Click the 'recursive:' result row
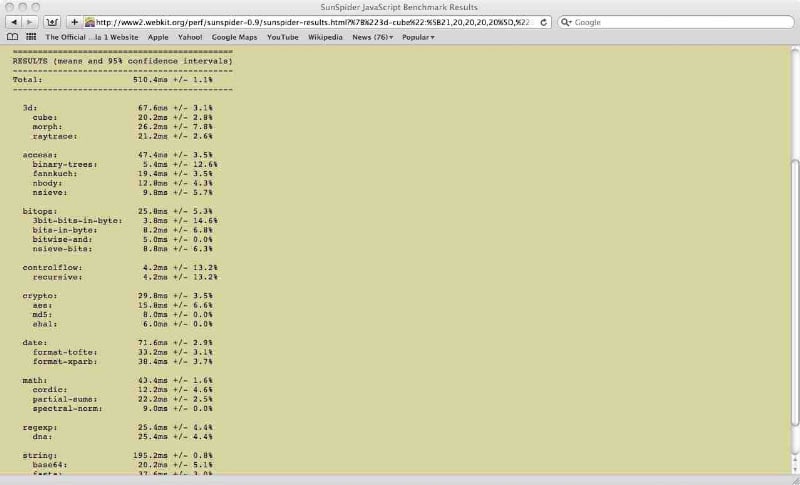 pyautogui.click(x=125, y=277)
